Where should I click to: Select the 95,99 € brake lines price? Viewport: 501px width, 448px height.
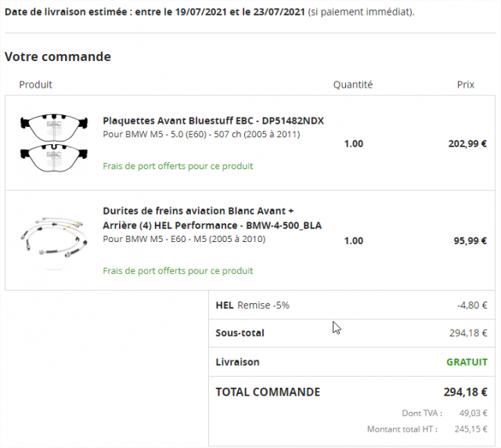click(470, 240)
